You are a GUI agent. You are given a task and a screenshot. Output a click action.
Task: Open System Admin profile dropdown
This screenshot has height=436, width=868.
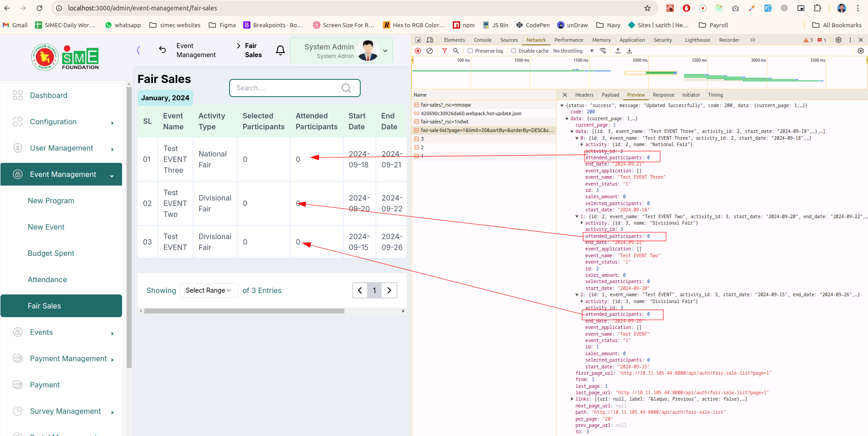tap(385, 51)
